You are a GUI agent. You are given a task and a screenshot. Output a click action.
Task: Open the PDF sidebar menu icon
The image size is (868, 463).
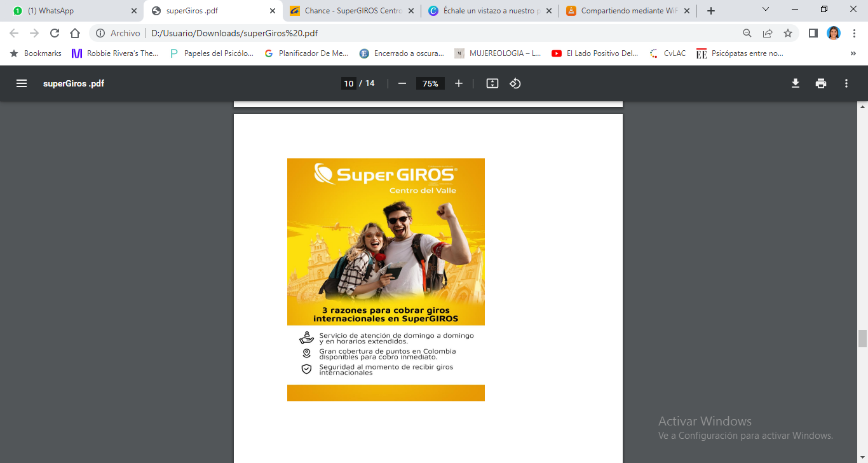[x=22, y=83]
